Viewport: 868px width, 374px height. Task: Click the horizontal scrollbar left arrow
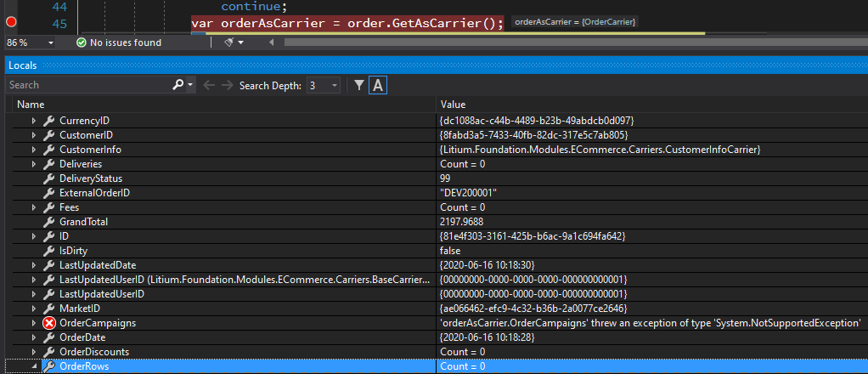[x=271, y=42]
